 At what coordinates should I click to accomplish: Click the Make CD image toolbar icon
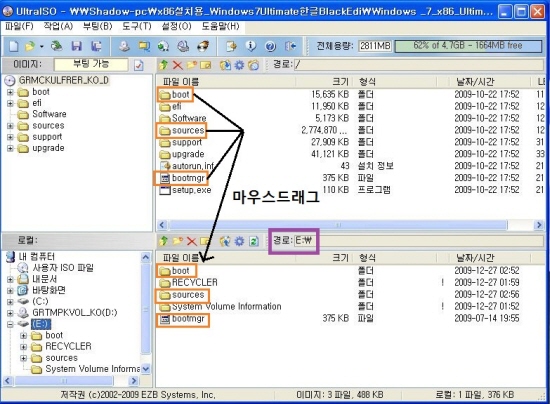tap(123, 46)
